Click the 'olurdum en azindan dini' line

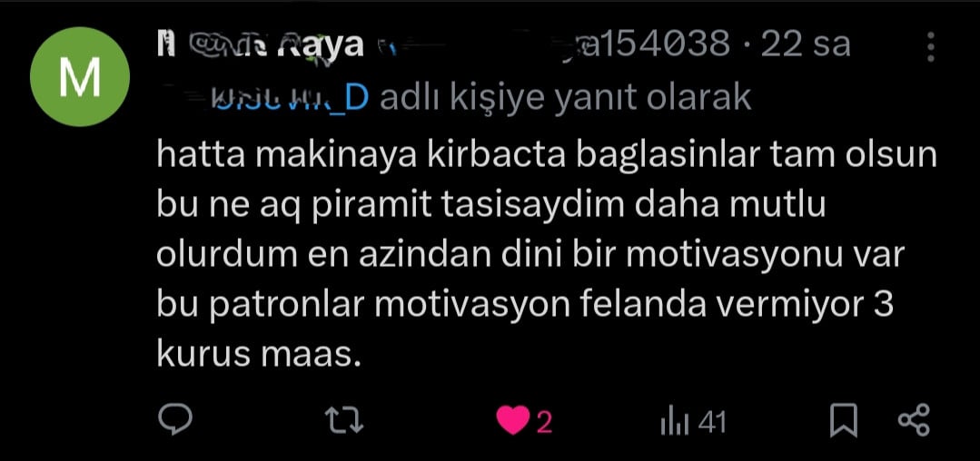530,256
